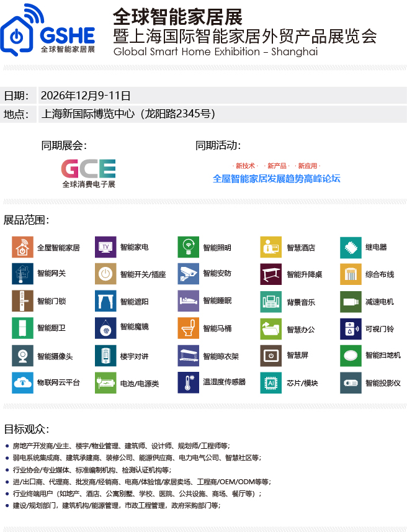Click the 日期 label
This screenshot has width=407, height=532.
(16, 96)
